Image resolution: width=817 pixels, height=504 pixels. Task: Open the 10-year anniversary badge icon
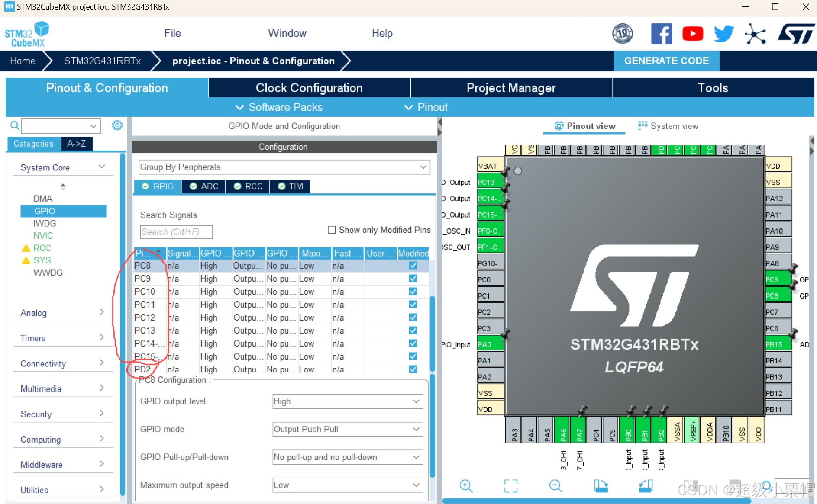[x=623, y=34]
